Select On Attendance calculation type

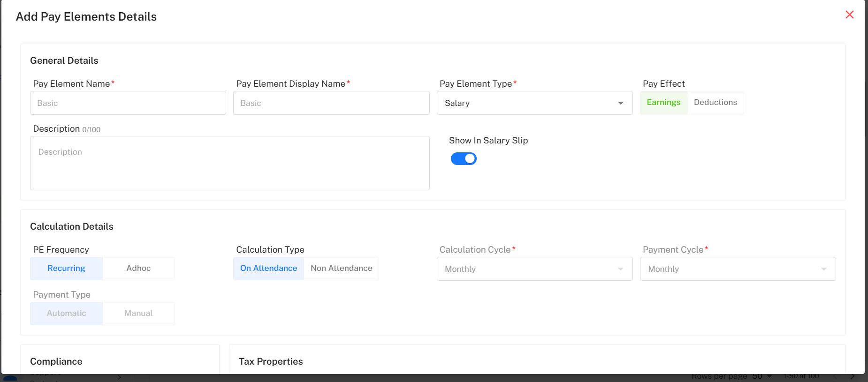pyautogui.click(x=269, y=269)
